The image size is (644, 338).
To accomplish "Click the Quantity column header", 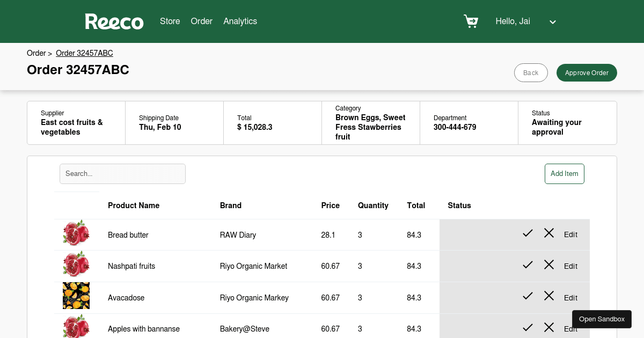I will 373,205.
